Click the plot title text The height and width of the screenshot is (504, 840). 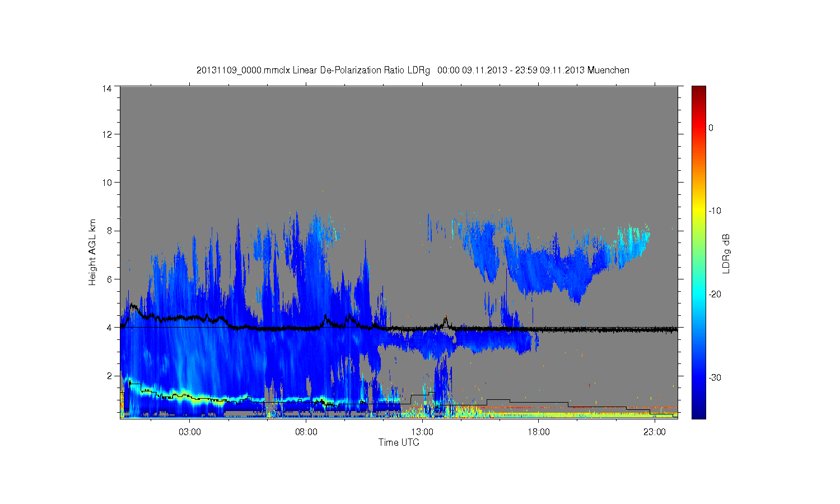coord(413,71)
